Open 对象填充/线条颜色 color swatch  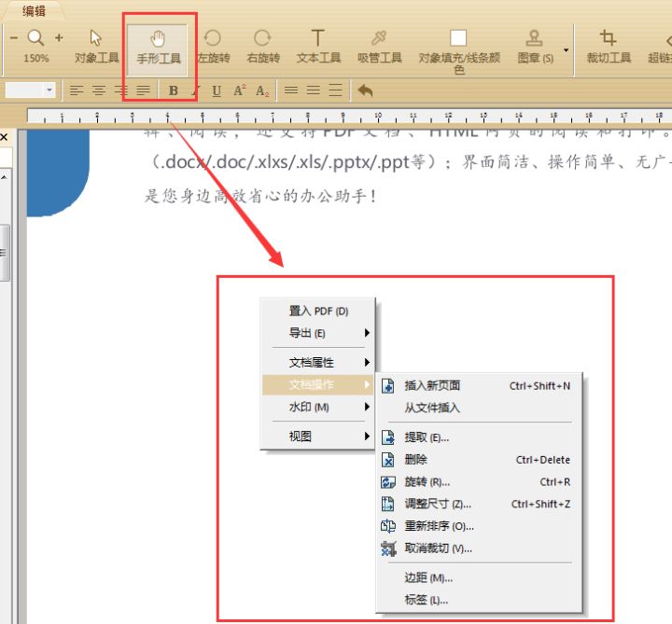tap(458, 51)
